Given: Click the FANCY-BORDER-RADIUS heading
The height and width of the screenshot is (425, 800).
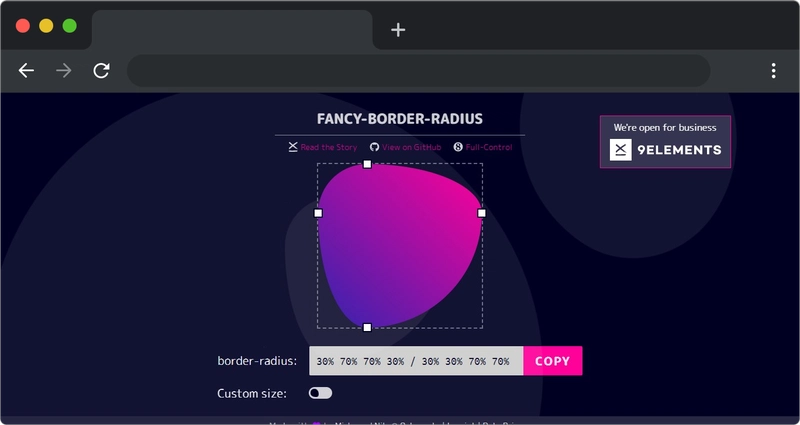Looking at the screenshot, I should [399, 119].
